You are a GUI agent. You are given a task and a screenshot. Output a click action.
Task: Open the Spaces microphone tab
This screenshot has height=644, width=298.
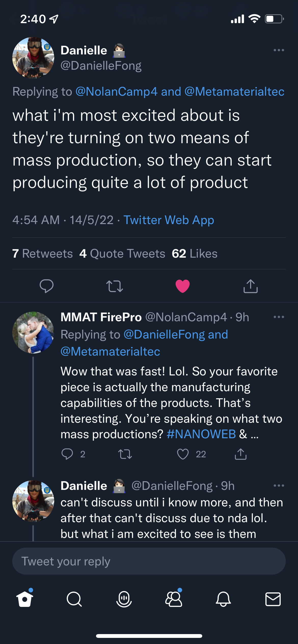click(124, 599)
